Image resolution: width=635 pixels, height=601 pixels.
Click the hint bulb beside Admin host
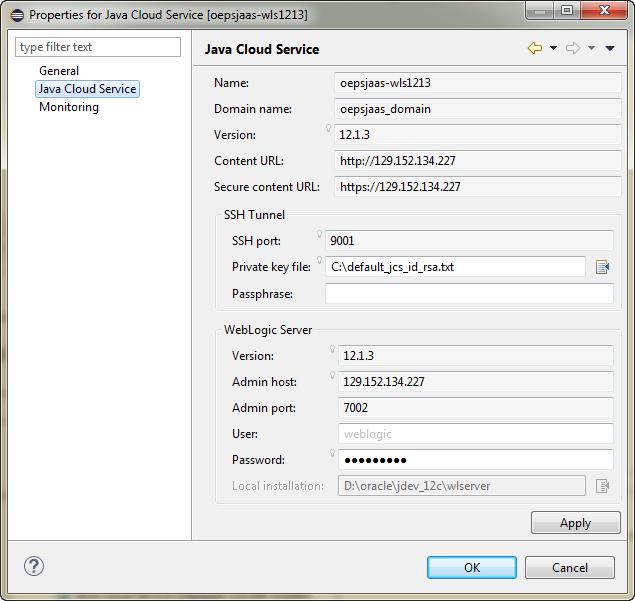pos(332,375)
